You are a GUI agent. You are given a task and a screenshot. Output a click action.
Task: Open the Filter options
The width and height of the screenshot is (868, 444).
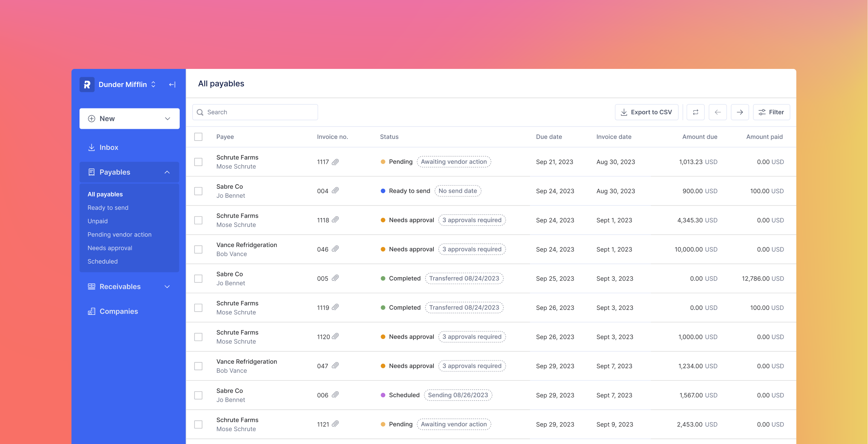click(x=771, y=112)
